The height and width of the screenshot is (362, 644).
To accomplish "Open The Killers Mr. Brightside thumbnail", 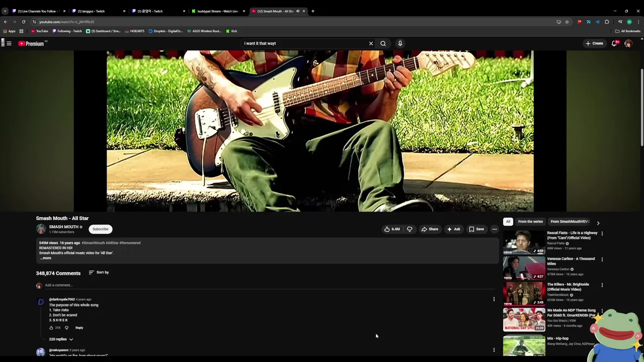I will pyautogui.click(x=524, y=294).
